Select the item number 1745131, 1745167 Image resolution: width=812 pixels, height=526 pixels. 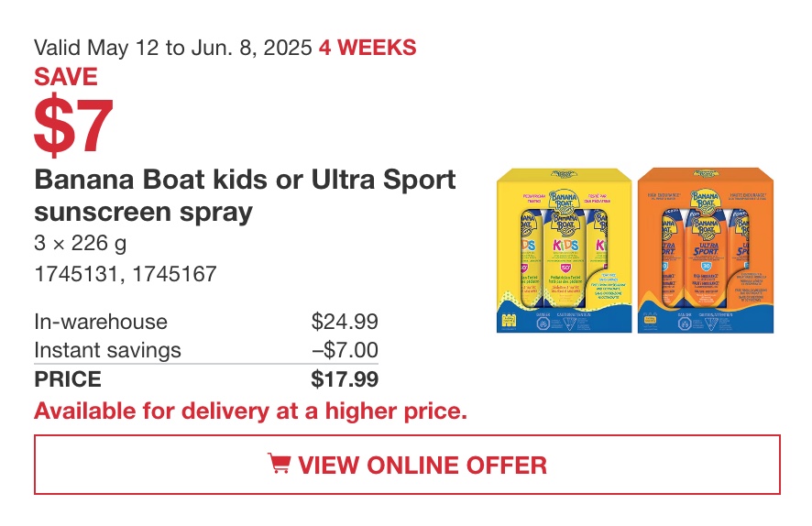pyautogui.click(x=126, y=274)
